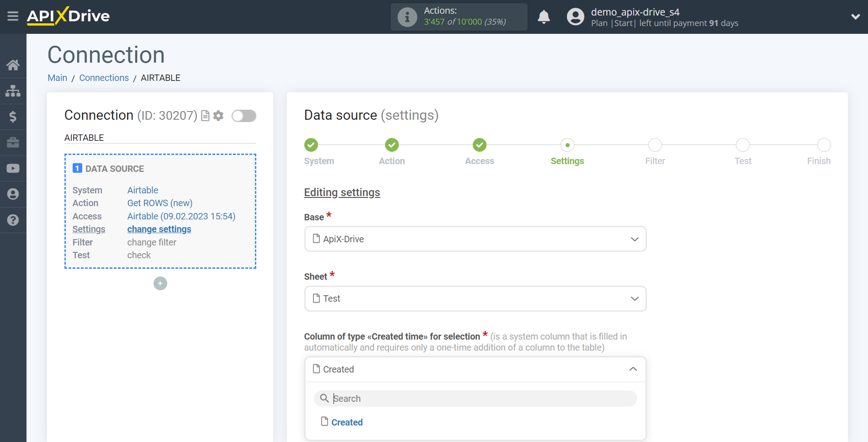The image size is (868, 442).
Task: Go to the Finish step
Action: pos(824,145)
